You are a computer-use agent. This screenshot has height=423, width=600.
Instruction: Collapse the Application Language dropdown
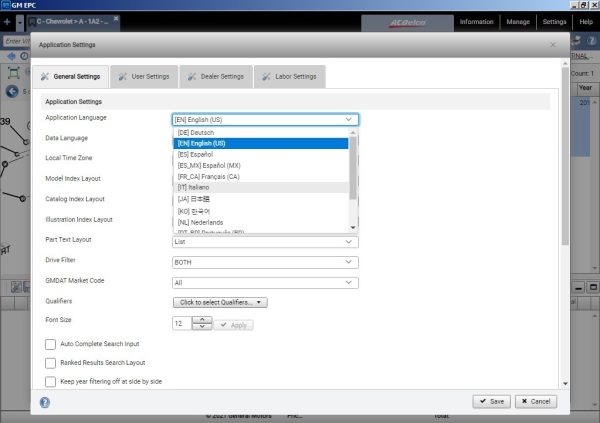coord(348,120)
